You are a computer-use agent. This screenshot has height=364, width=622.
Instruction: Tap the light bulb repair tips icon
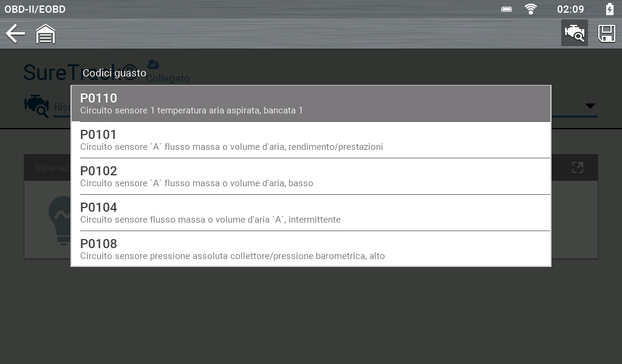[x=60, y=218]
